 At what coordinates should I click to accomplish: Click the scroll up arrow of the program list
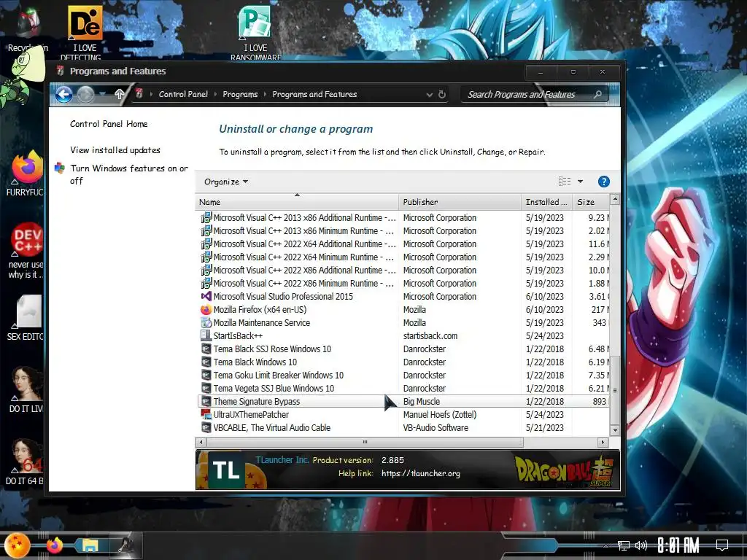[615, 198]
